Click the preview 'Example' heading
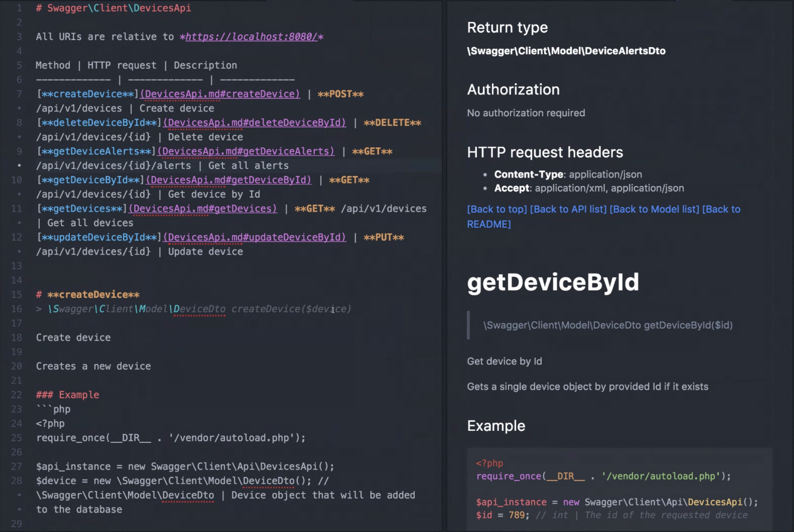The height and width of the screenshot is (532, 794). point(496,426)
